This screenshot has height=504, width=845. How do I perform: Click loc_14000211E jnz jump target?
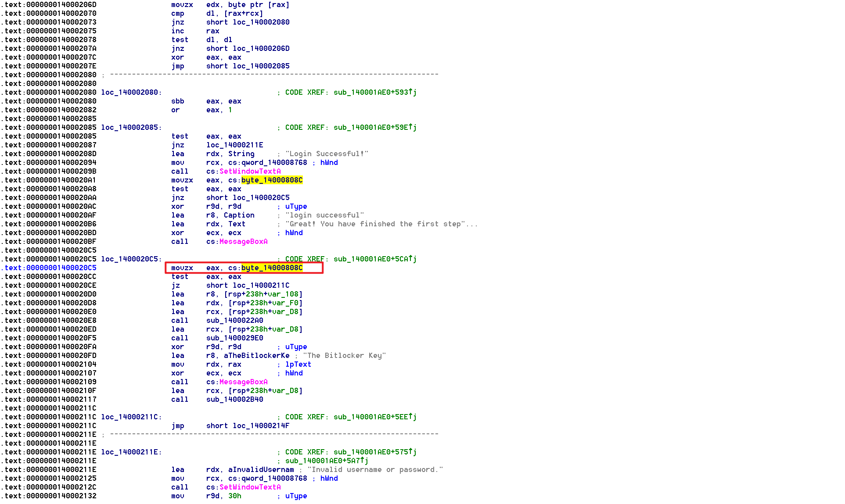pos(234,145)
